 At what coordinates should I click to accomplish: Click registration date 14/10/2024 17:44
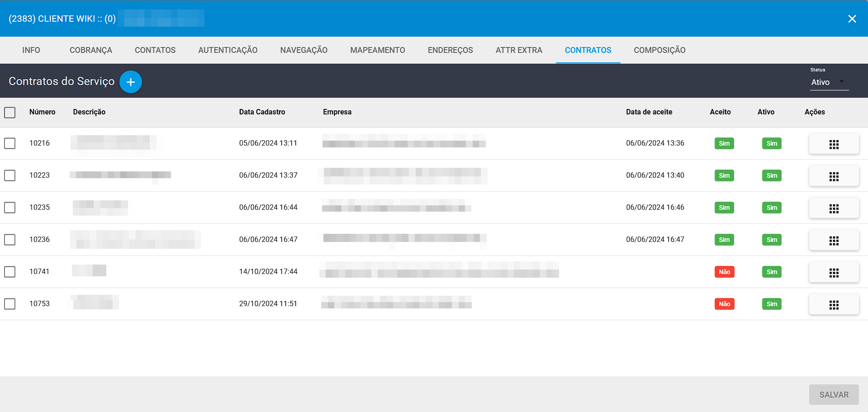268,271
